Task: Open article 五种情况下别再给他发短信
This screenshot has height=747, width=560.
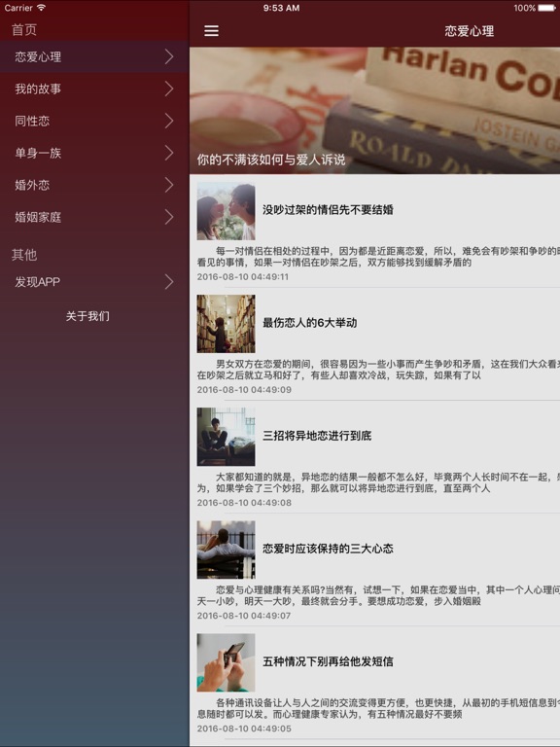Action: click(328, 661)
